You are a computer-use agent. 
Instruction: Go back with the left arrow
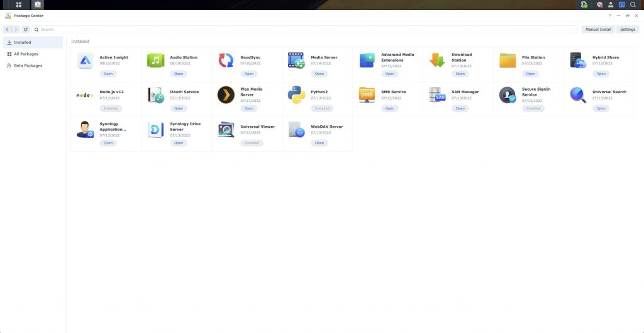[7, 30]
